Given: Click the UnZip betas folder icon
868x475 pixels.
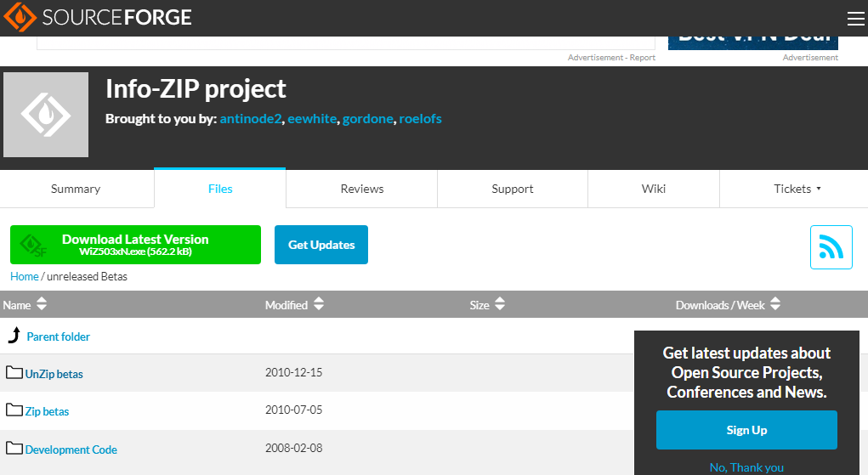Looking at the screenshot, I should pos(14,372).
